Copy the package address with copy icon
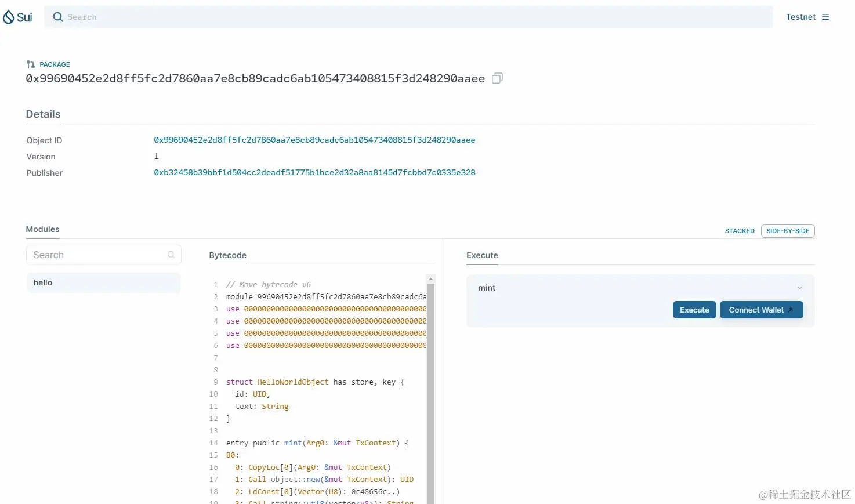 tap(497, 78)
